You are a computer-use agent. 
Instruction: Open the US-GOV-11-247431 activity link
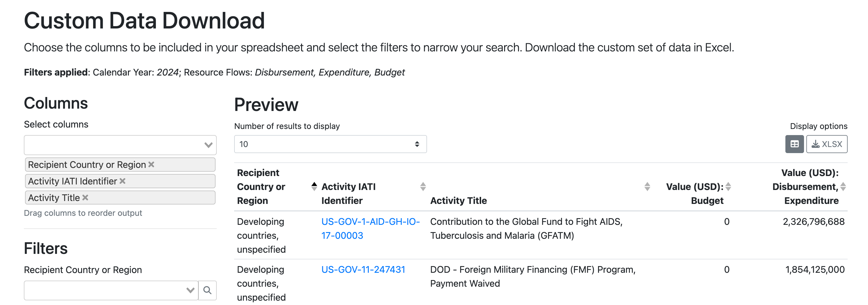click(x=363, y=269)
